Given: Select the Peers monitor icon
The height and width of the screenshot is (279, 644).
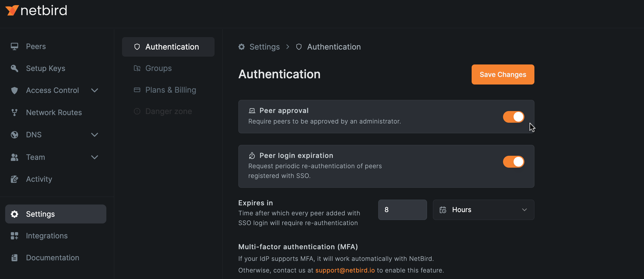Looking at the screenshot, I should coord(14,46).
